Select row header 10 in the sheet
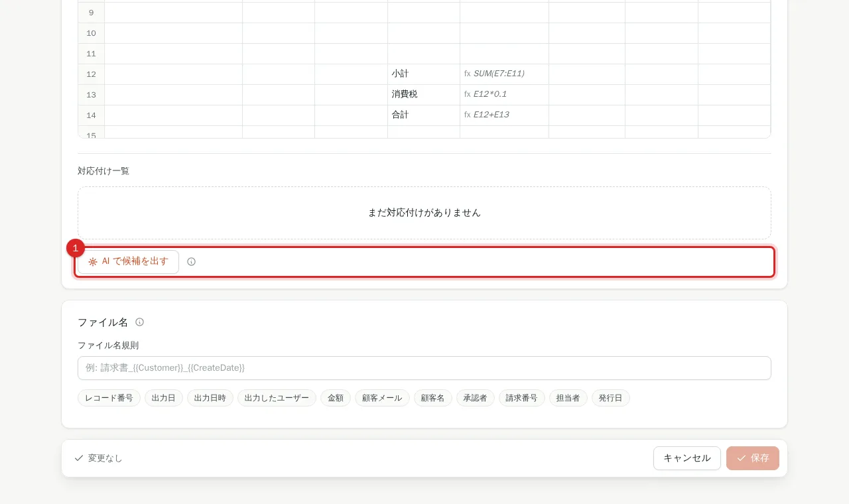Image resolution: width=849 pixels, height=504 pixels. [92, 33]
